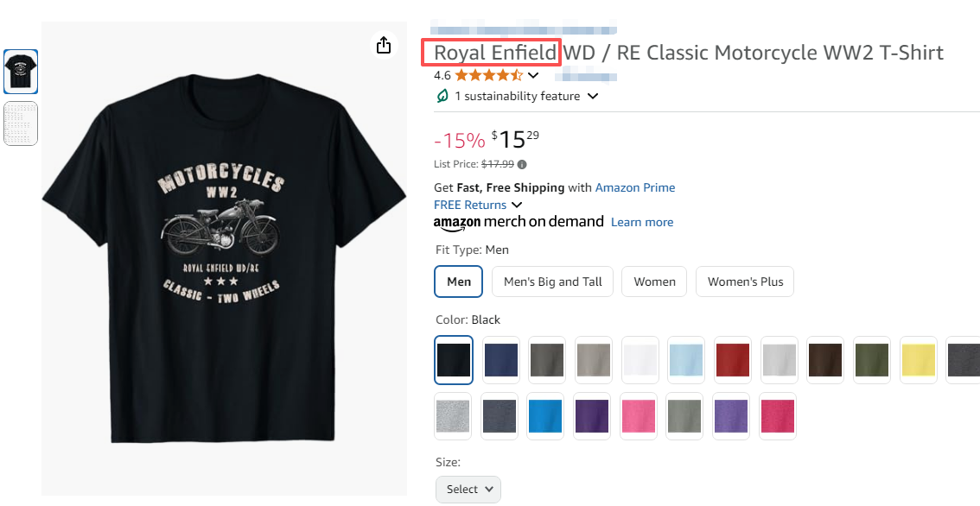This screenshot has height=506, width=980.
Task: Expand the sustainability feature chevron
Action: click(593, 96)
